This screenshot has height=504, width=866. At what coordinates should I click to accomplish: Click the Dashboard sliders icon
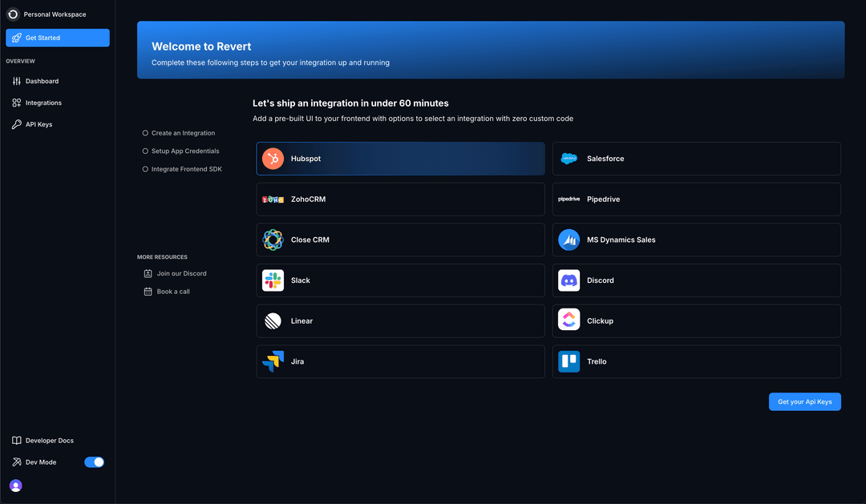pos(17,81)
